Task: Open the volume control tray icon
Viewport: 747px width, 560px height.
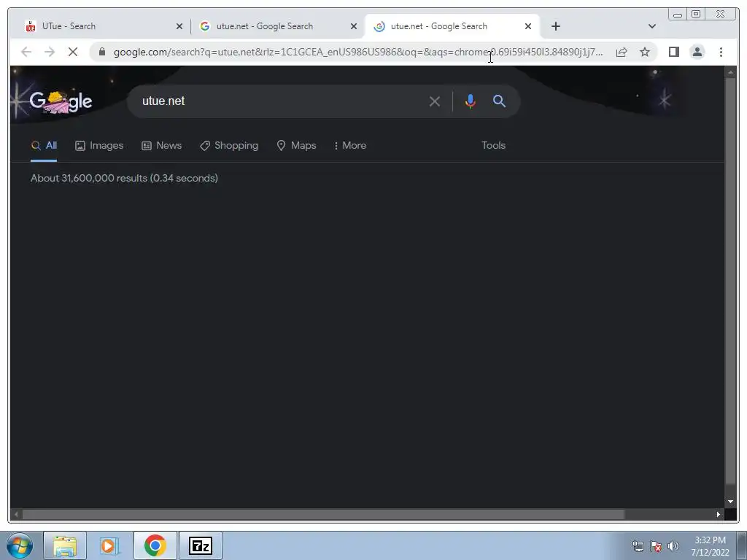Action: pos(673,546)
